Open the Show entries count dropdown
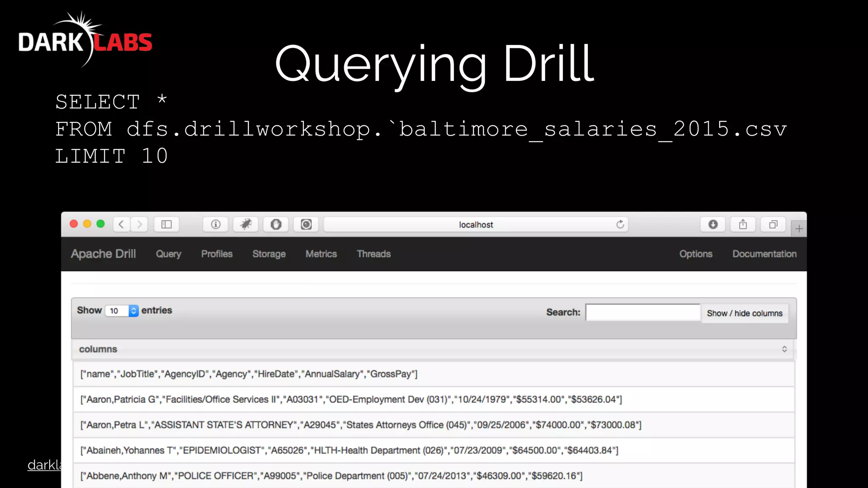868x488 pixels. tap(122, 311)
